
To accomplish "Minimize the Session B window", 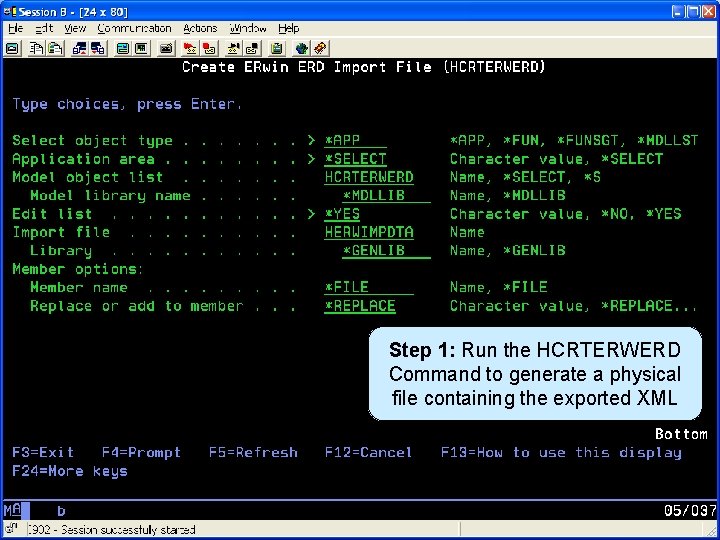I will [678, 11].
